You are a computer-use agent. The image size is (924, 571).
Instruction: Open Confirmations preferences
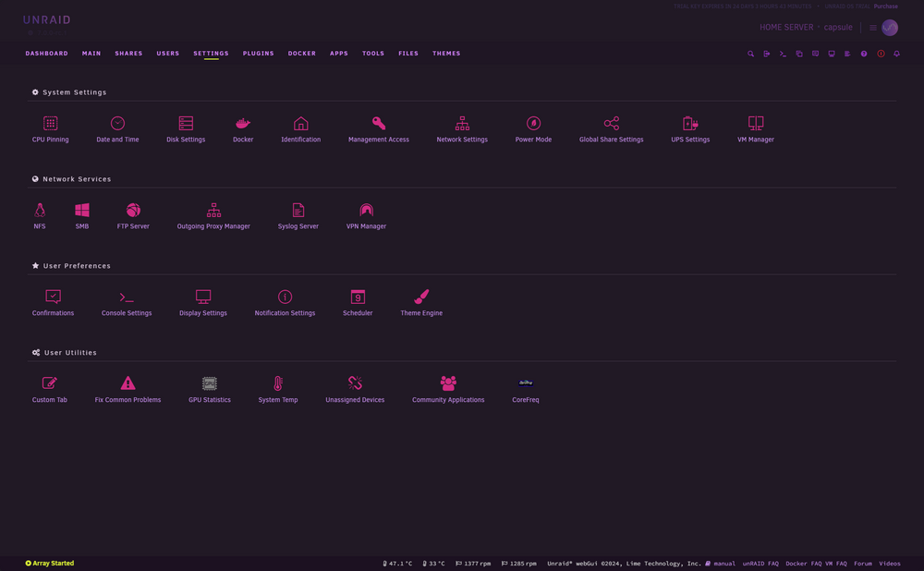[x=53, y=303]
